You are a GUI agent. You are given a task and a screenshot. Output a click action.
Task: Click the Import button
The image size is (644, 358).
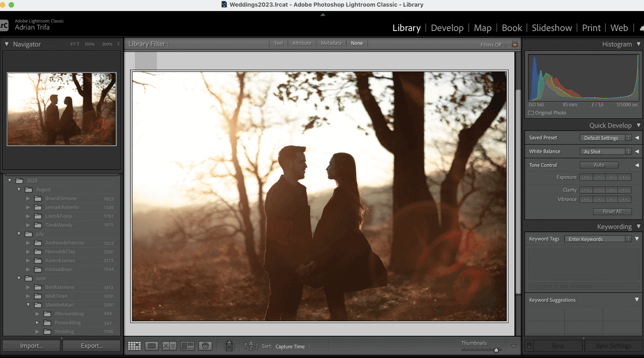(x=31, y=346)
